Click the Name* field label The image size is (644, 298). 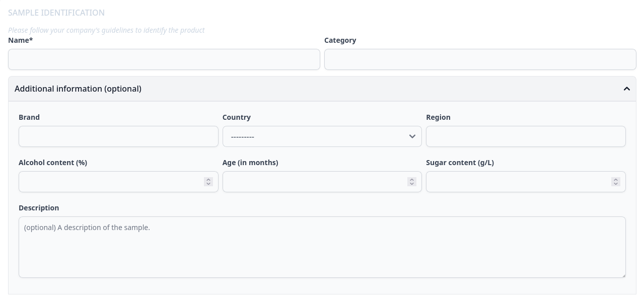[21, 40]
